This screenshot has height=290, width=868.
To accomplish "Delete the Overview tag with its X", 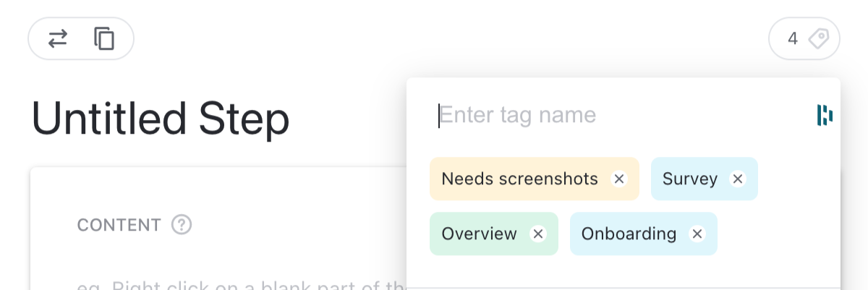I will point(537,234).
